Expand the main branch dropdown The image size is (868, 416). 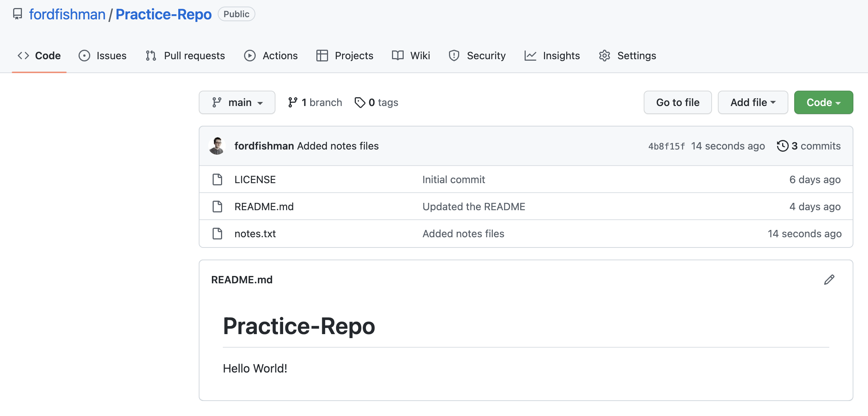pos(237,102)
